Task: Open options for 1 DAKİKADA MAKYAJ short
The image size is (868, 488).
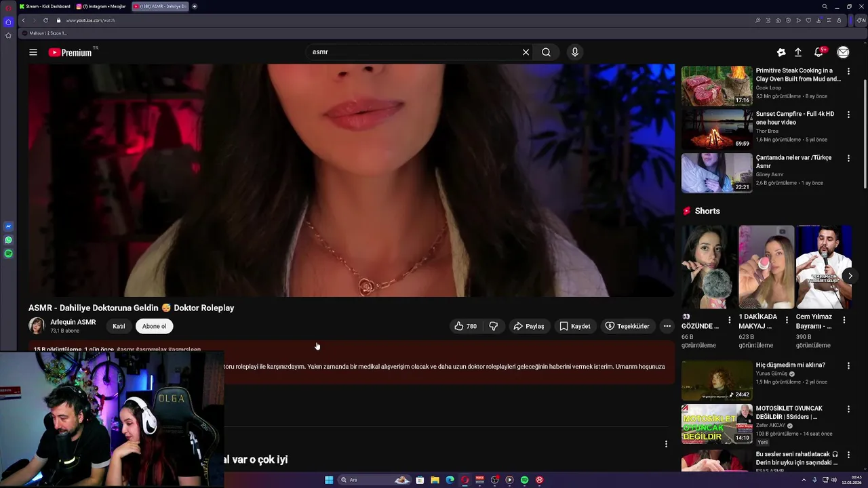Action: tap(787, 319)
